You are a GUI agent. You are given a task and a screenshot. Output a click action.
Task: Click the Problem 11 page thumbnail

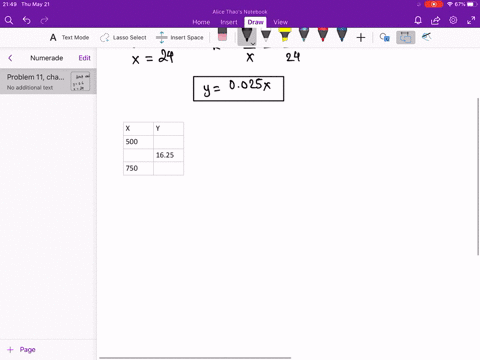80,81
